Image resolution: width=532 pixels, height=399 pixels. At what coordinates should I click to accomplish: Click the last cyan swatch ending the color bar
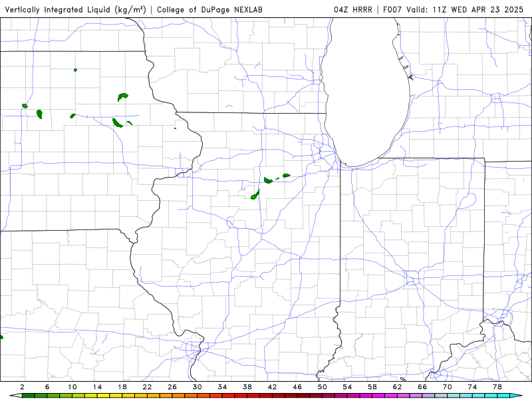[503, 396]
